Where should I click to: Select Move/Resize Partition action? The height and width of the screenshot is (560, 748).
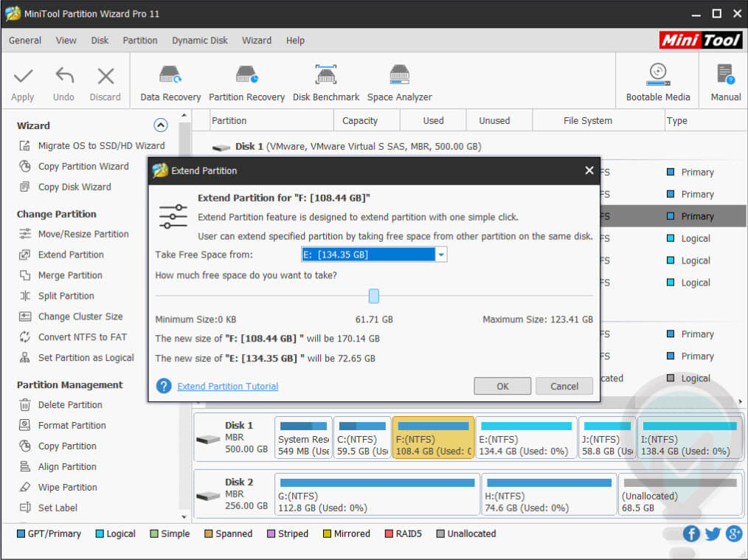click(x=74, y=234)
